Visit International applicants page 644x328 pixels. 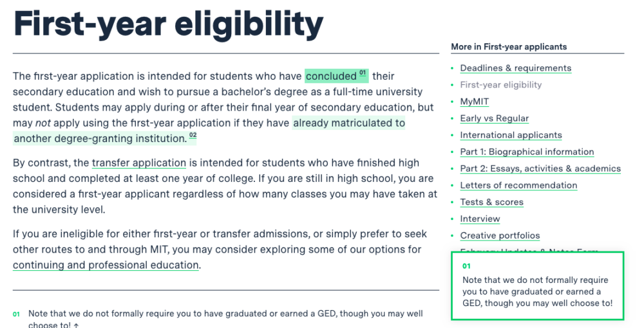(x=511, y=135)
